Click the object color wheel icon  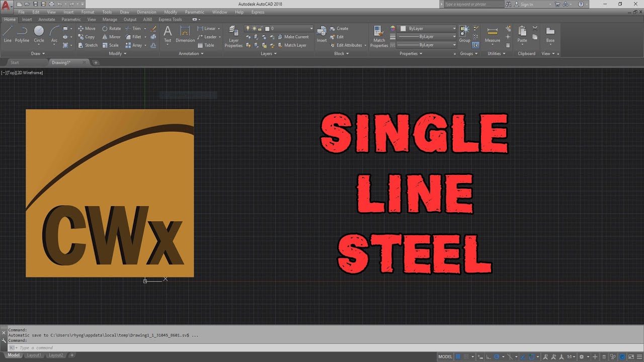(x=393, y=29)
